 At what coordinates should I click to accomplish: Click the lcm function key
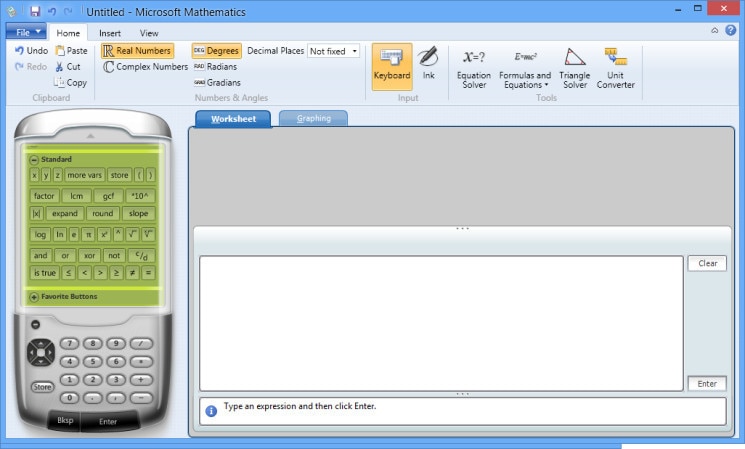click(x=76, y=196)
